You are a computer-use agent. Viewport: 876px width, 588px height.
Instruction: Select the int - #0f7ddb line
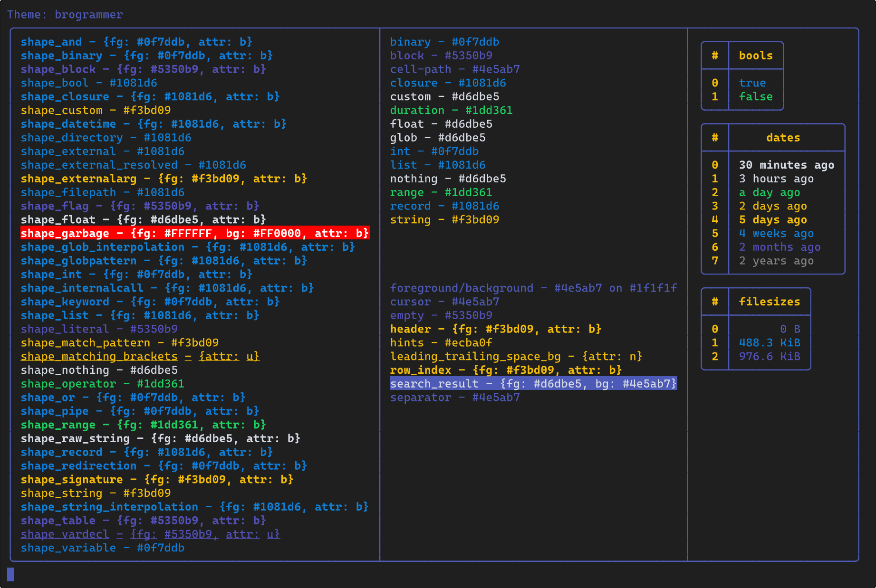[434, 152]
